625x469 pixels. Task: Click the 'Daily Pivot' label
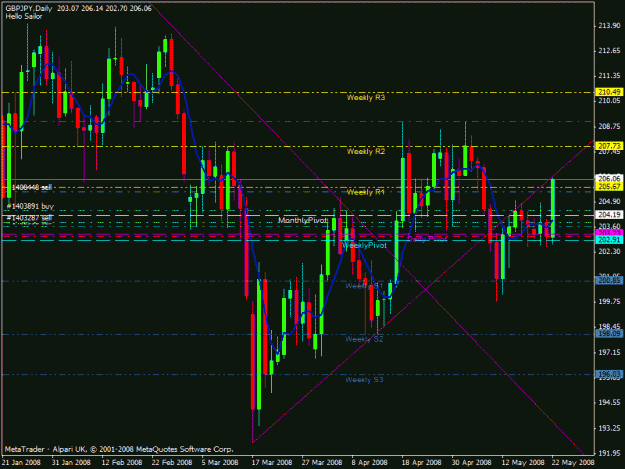pos(427,239)
